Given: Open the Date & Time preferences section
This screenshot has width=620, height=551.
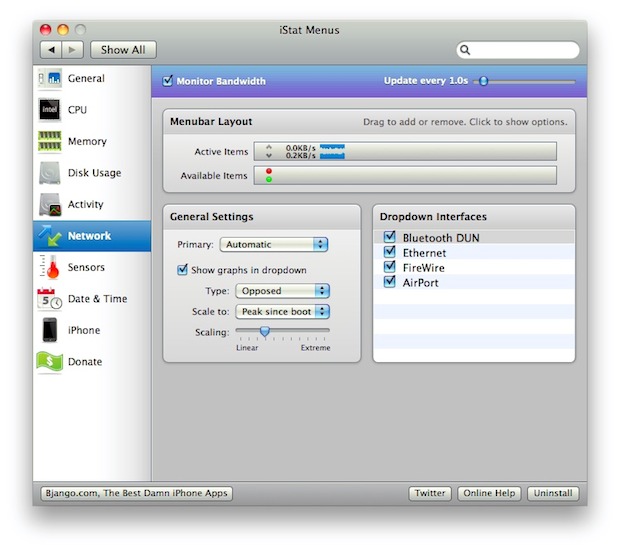Looking at the screenshot, I should point(92,299).
